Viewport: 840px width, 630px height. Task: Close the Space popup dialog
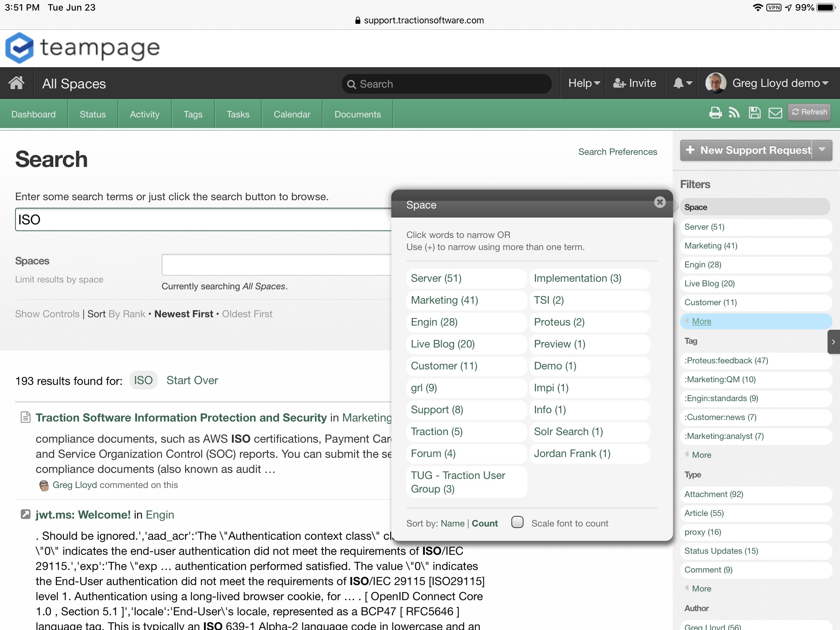coord(659,202)
